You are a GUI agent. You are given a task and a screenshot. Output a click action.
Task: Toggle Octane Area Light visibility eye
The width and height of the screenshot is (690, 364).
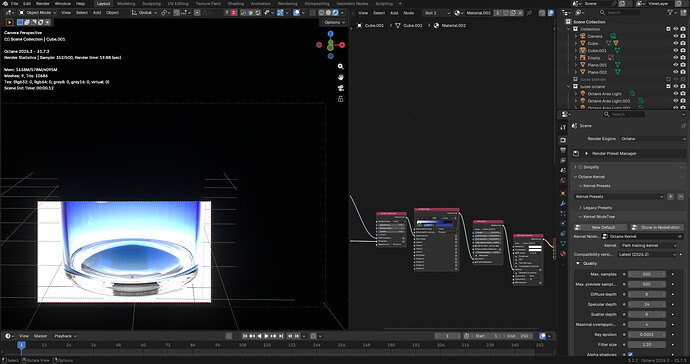coord(675,94)
